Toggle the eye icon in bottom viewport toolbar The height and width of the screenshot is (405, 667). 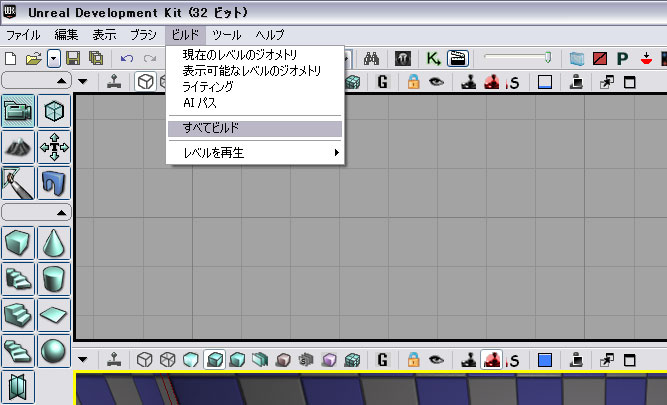tap(436, 360)
